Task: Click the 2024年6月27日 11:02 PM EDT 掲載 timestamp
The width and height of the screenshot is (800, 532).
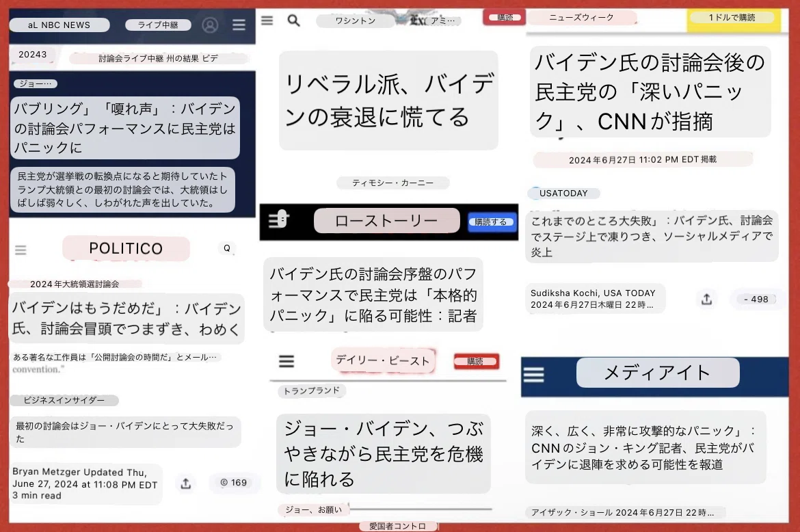Action: click(643, 159)
